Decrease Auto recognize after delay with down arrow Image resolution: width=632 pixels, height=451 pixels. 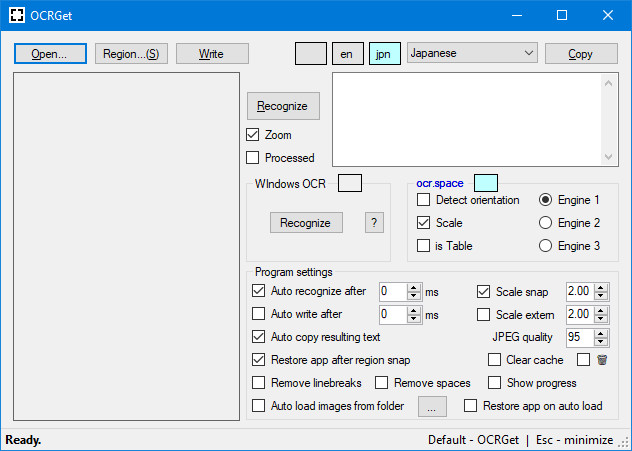[414, 296]
